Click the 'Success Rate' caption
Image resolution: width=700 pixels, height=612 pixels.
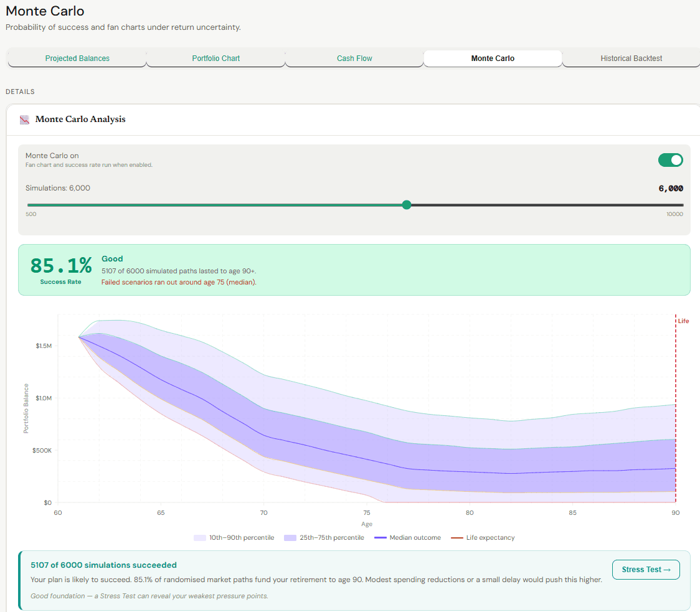pyautogui.click(x=60, y=281)
